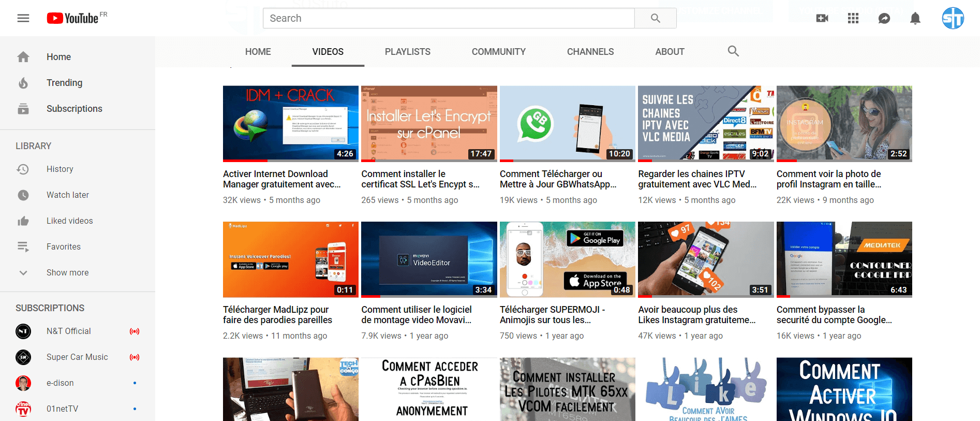Open the Pilotes MTK 65xx VCOM thumbnail

coord(568,389)
